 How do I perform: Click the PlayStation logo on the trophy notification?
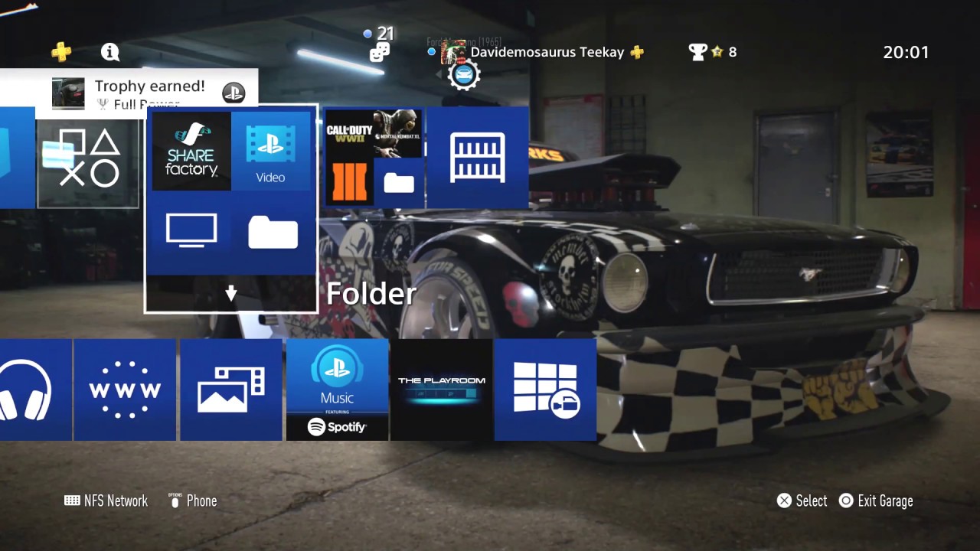click(x=234, y=93)
